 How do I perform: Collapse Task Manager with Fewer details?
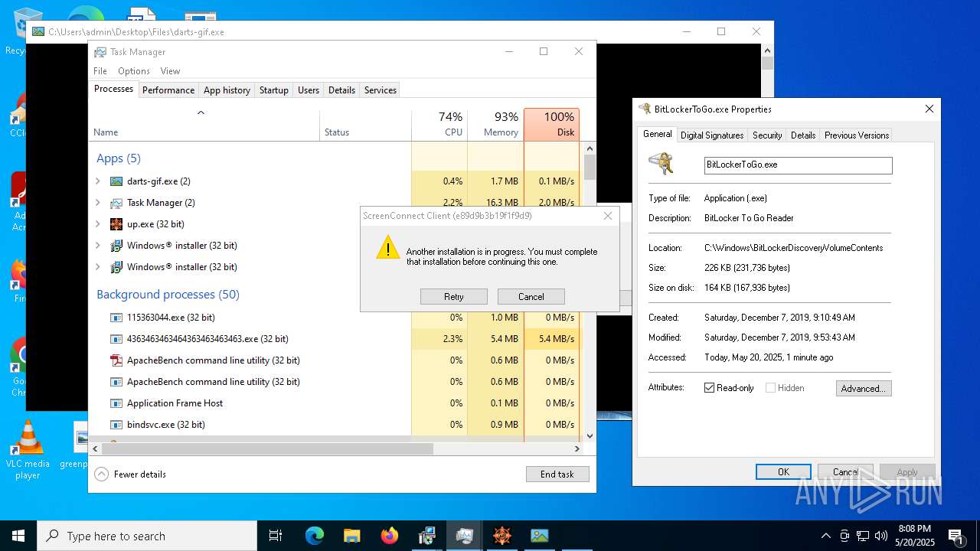tap(130, 474)
